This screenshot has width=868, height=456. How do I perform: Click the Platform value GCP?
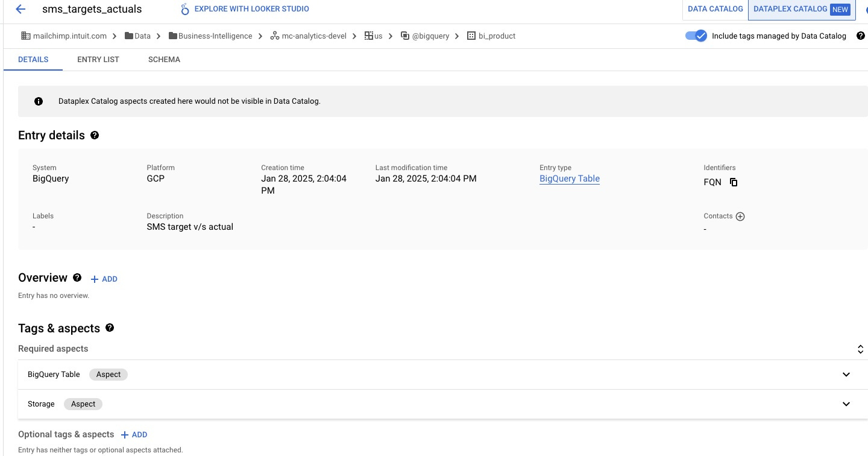point(156,179)
